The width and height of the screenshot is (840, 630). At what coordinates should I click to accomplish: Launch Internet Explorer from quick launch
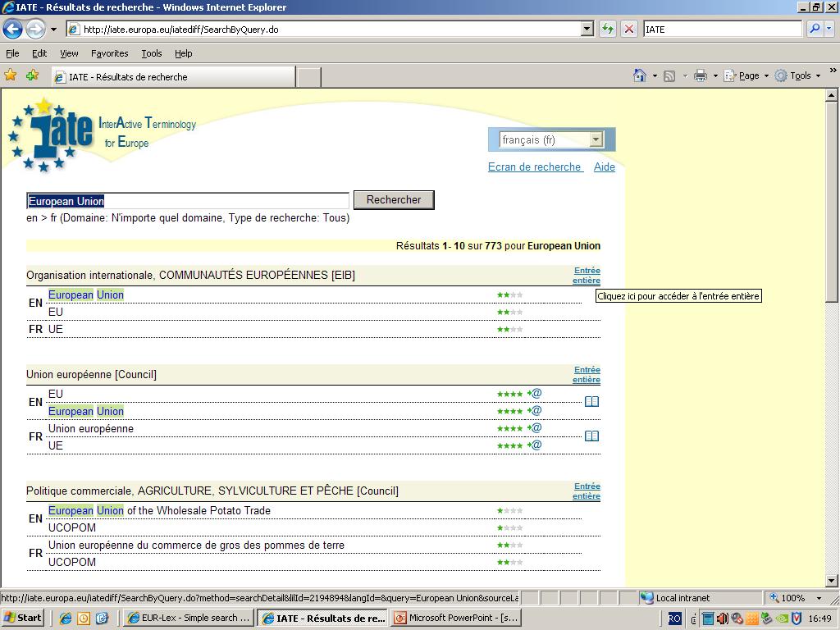pos(66,619)
